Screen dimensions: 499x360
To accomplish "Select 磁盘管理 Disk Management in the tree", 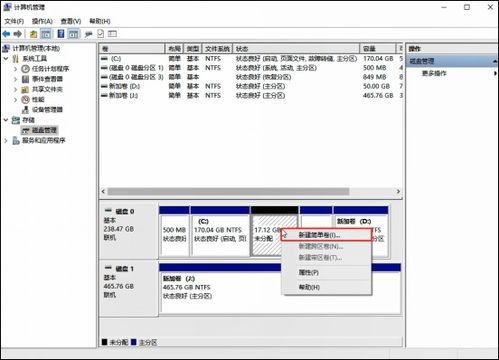I will [44, 130].
